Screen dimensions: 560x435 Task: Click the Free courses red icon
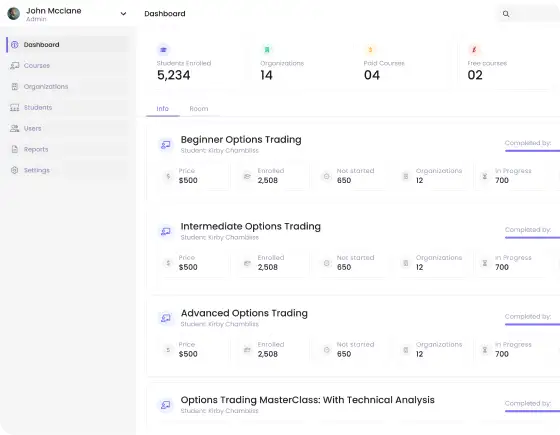474,50
